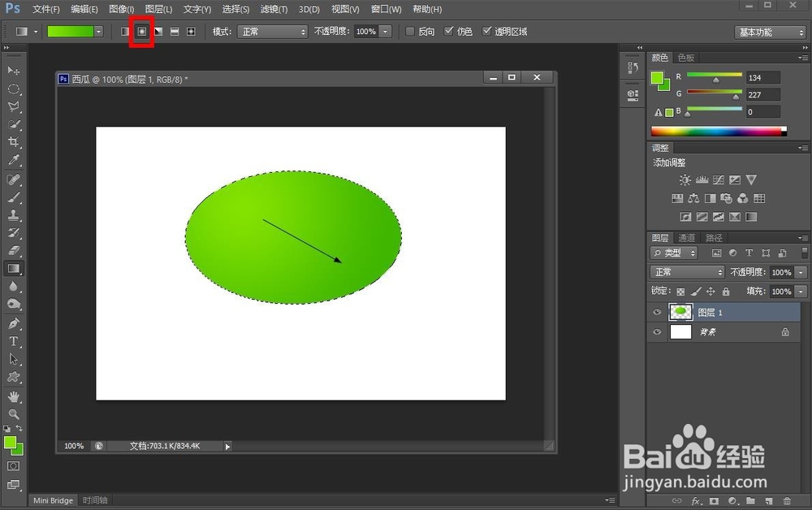Viewport: 812px width, 510px height.
Task: Choose angle gradient style
Action: [158, 32]
